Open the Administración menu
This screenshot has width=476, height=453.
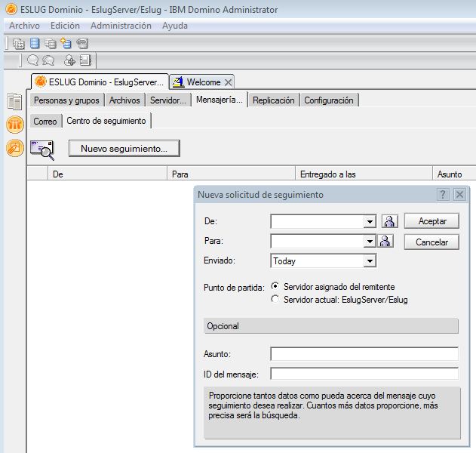(121, 26)
